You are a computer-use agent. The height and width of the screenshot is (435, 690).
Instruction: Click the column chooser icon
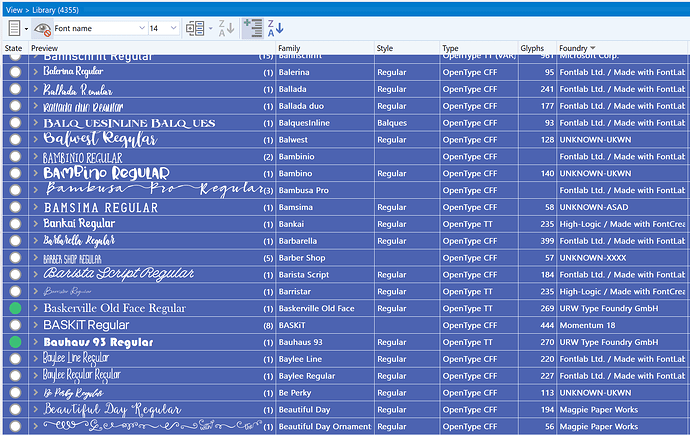coord(195,29)
